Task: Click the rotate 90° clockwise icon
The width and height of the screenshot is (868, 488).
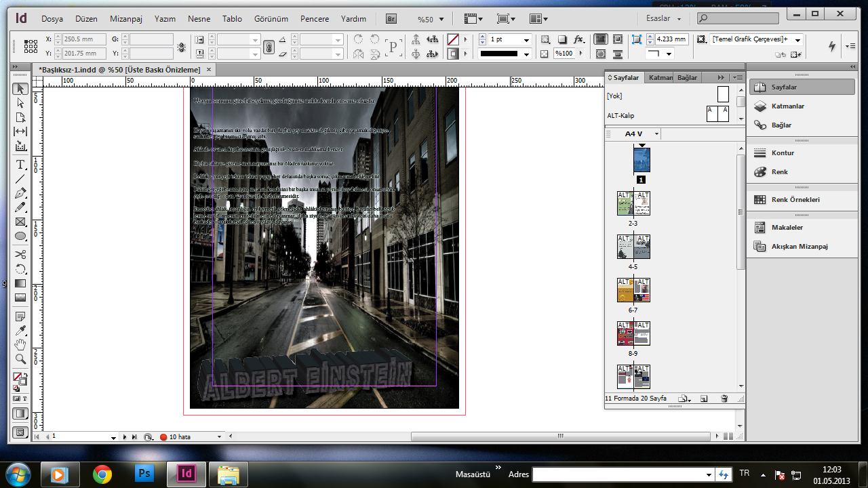Action: 358,39
